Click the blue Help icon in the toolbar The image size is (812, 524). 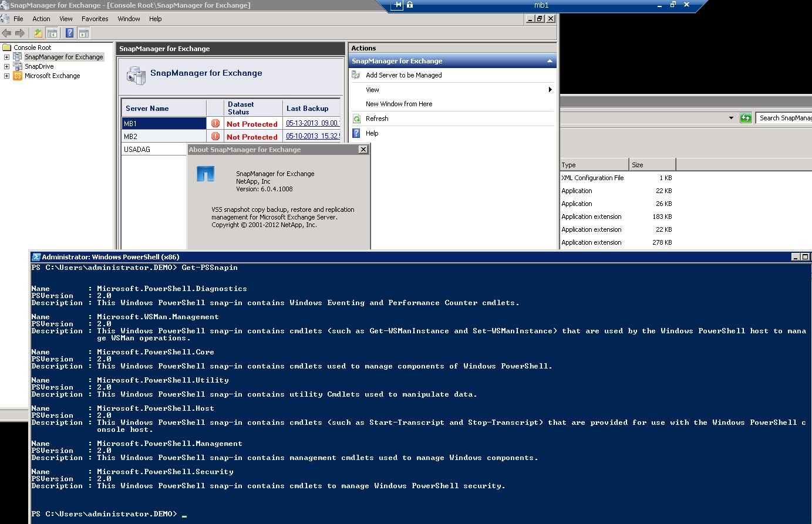click(x=69, y=33)
